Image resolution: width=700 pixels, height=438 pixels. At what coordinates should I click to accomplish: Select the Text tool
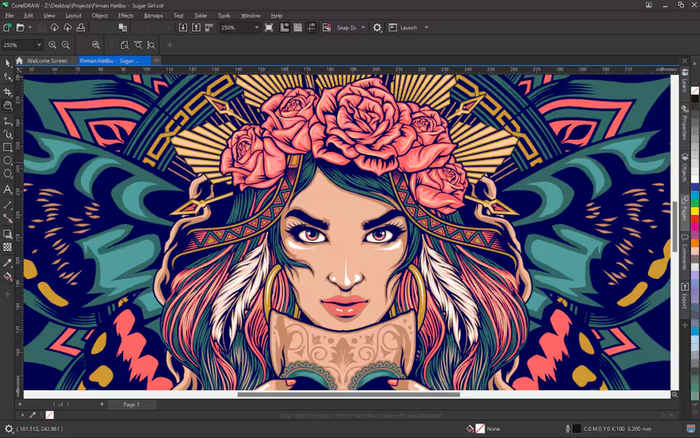pos(8,189)
